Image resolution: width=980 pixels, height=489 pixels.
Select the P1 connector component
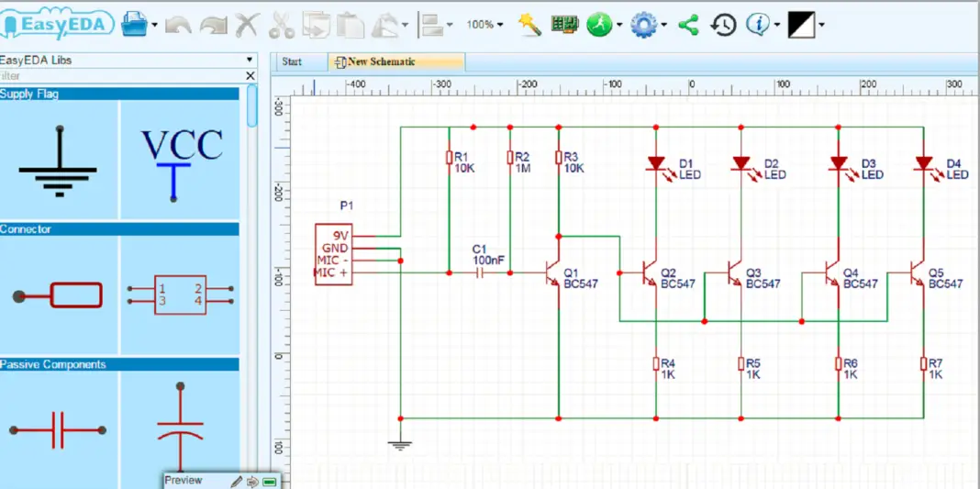(335, 254)
